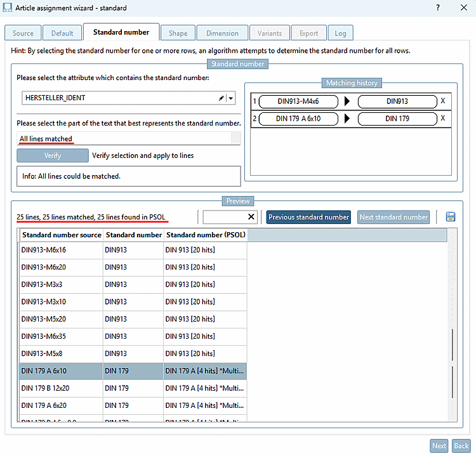Switch to the Source tab
The image size is (476, 458).
tap(23, 33)
